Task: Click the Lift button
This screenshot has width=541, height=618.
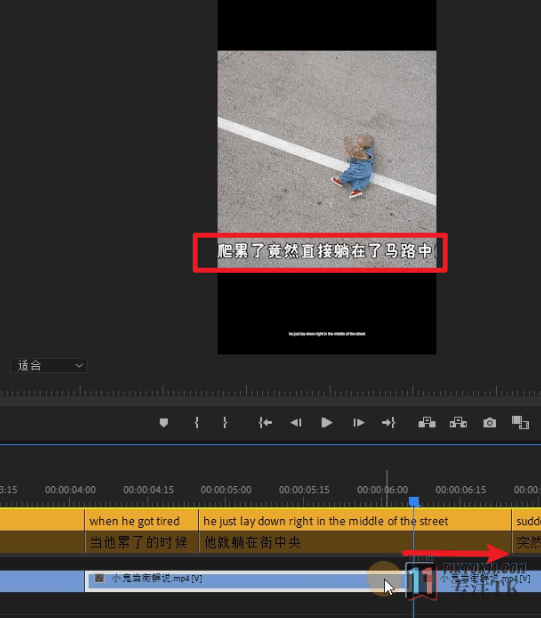Action: (427, 423)
